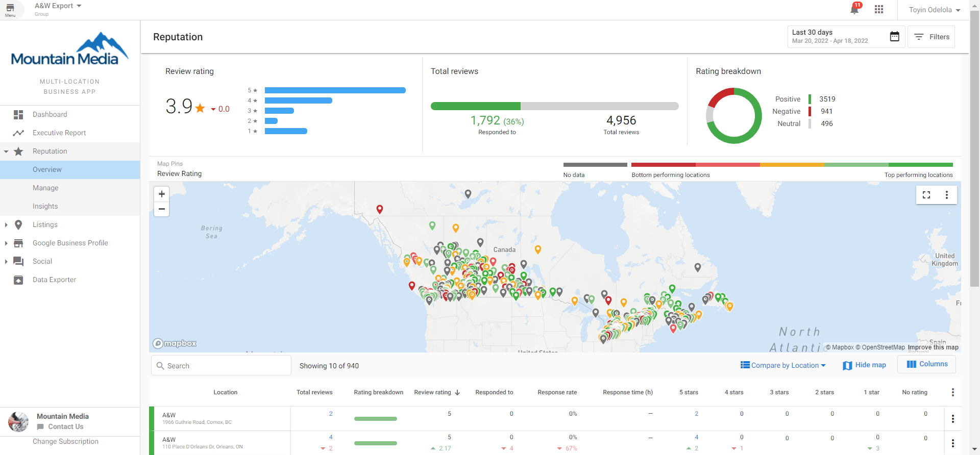Select the Overview submenu item
Image resolution: width=980 pixels, height=455 pixels.
[70, 169]
